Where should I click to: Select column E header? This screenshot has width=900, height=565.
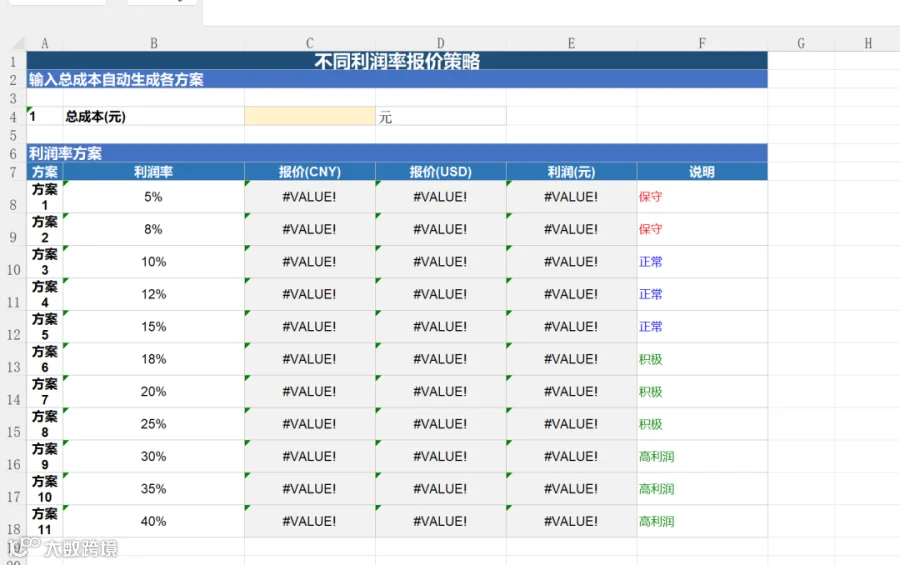click(571, 43)
